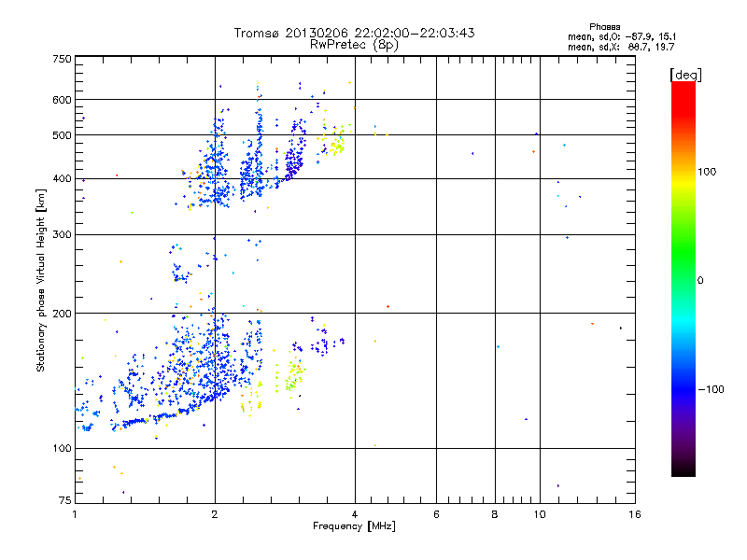Click the x-axis tick label '1'

point(75,514)
